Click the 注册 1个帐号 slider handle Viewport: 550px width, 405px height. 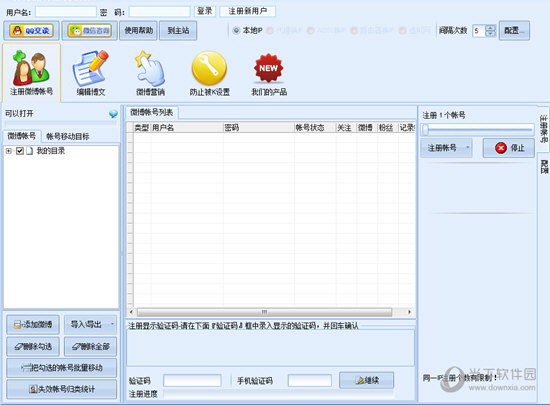(425, 130)
